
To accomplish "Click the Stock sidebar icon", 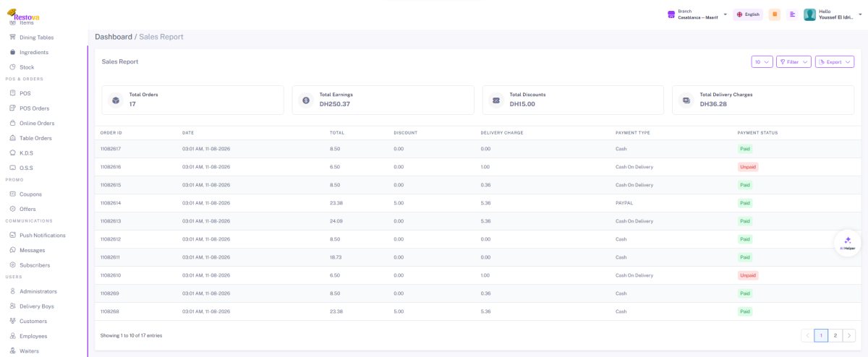I will click(12, 67).
